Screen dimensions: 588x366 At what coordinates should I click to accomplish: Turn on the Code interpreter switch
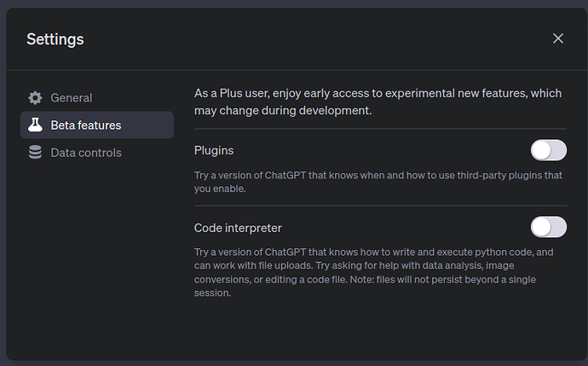tap(548, 227)
